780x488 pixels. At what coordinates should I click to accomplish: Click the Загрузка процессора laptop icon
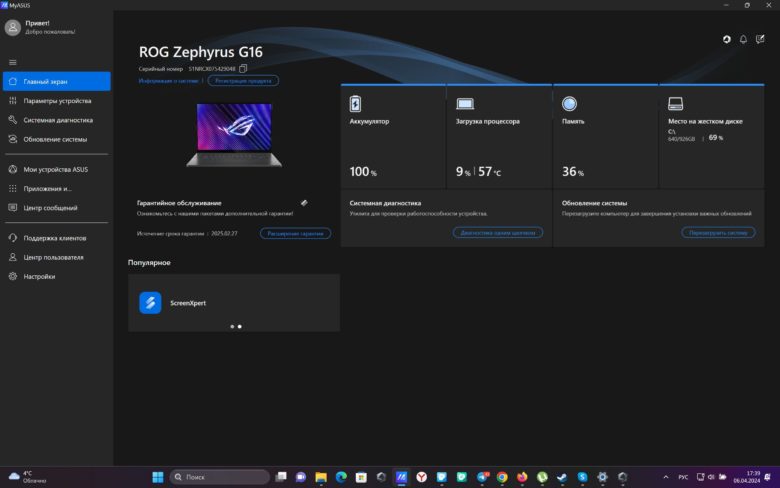pos(465,103)
